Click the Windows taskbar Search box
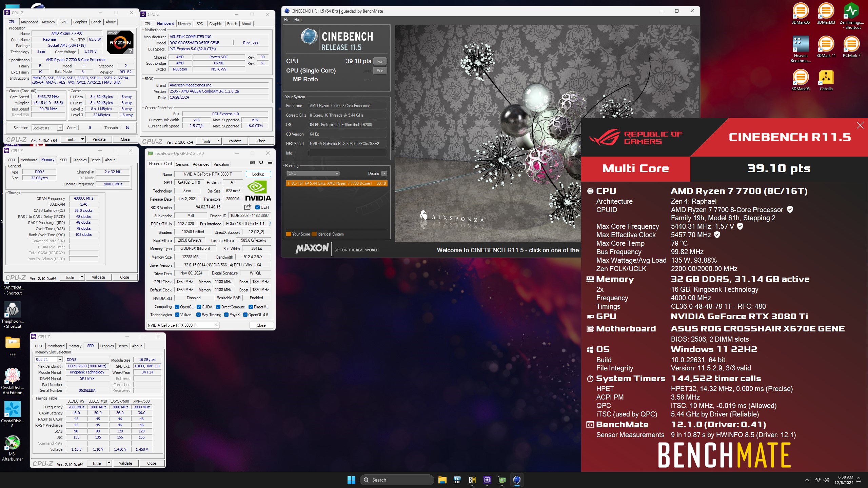Viewport: 868px width, 488px height. (397, 480)
